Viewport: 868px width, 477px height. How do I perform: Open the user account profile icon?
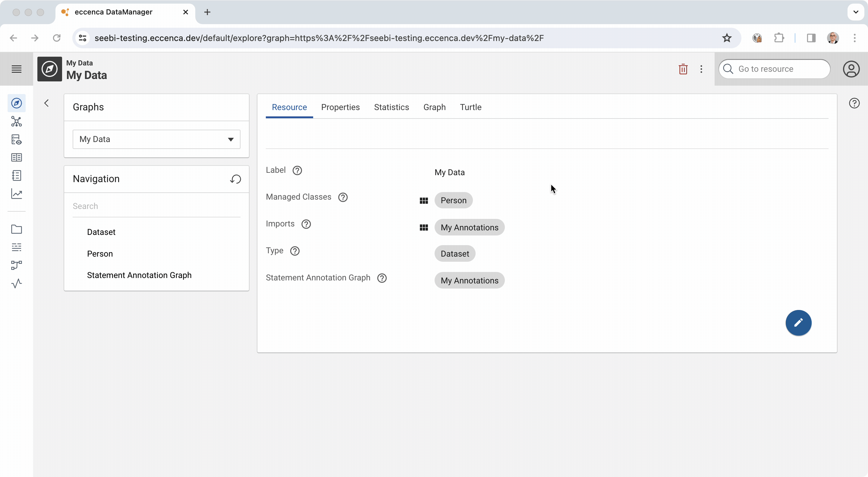click(x=851, y=69)
